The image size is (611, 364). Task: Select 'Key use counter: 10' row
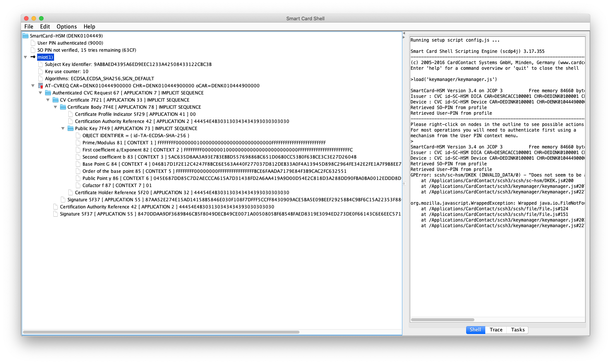(67, 71)
